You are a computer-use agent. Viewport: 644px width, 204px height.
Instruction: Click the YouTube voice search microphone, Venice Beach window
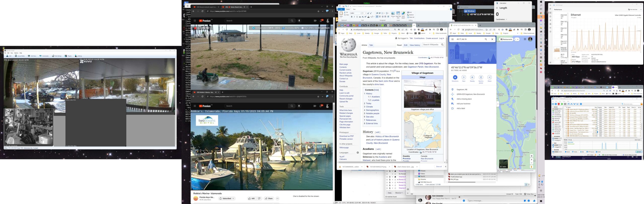(299, 21)
